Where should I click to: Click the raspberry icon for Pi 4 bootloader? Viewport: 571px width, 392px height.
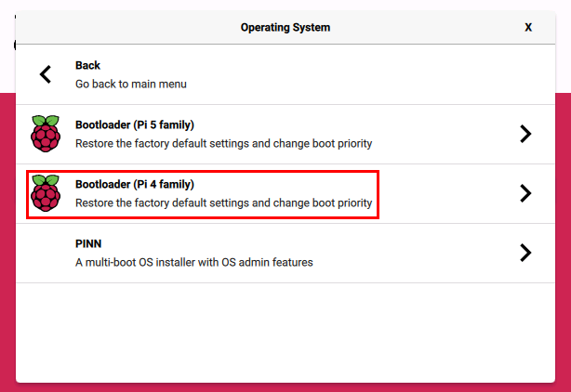[x=45, y=193]
